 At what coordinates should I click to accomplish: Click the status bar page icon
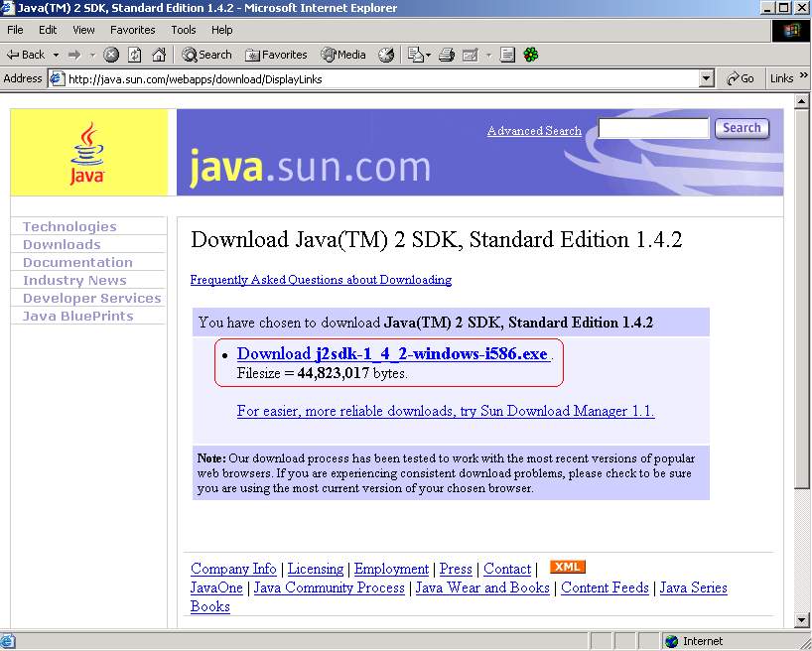[8, 642]
